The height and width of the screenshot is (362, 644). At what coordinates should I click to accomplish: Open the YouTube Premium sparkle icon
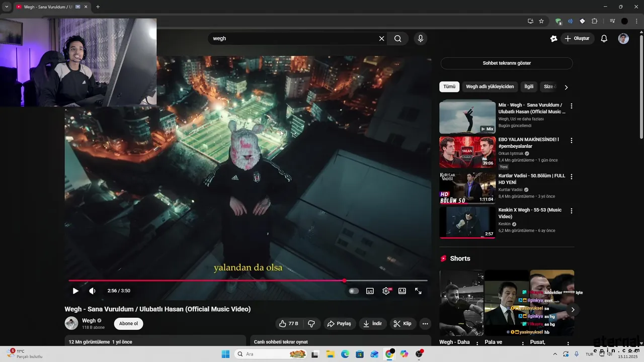pyautogui.click(x=554, y=39)
